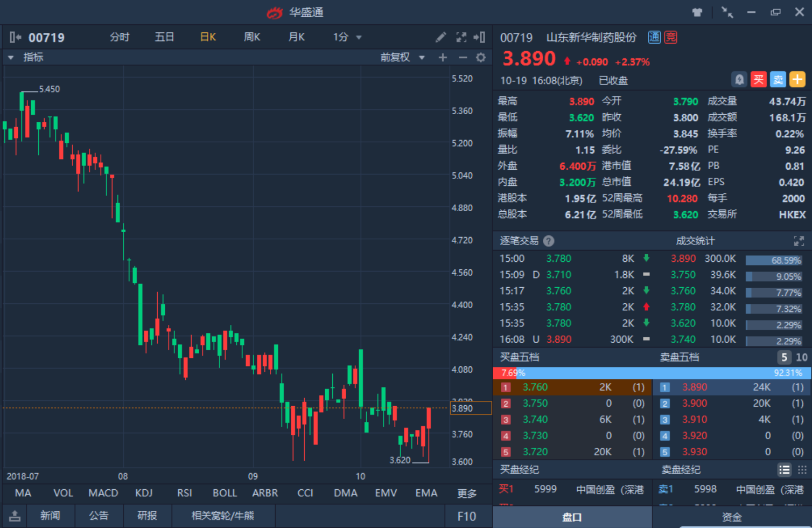Collapse the left sidebar panel icon
The image size is (812, 528).
click(x=15, y=37)
